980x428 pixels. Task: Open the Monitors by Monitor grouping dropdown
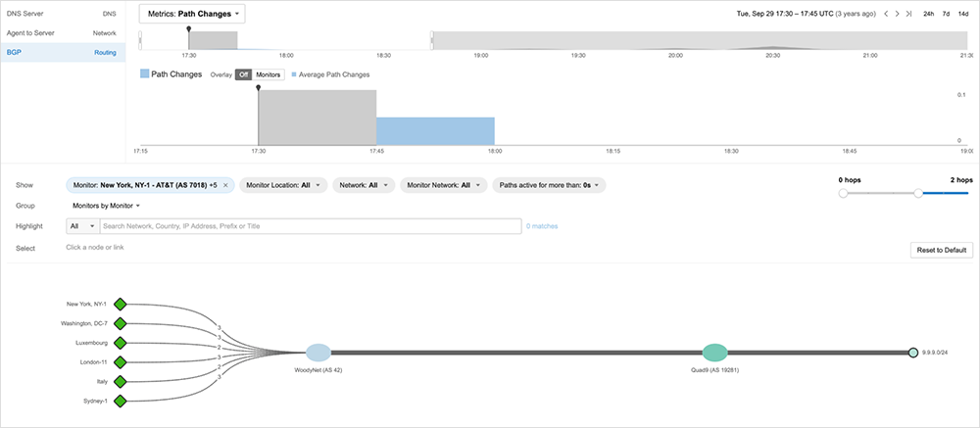tap(106, 206)
